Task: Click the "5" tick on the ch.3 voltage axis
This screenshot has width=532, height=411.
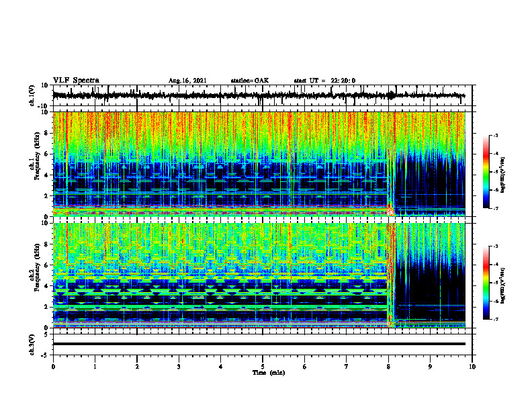Action: click(47, 334)
